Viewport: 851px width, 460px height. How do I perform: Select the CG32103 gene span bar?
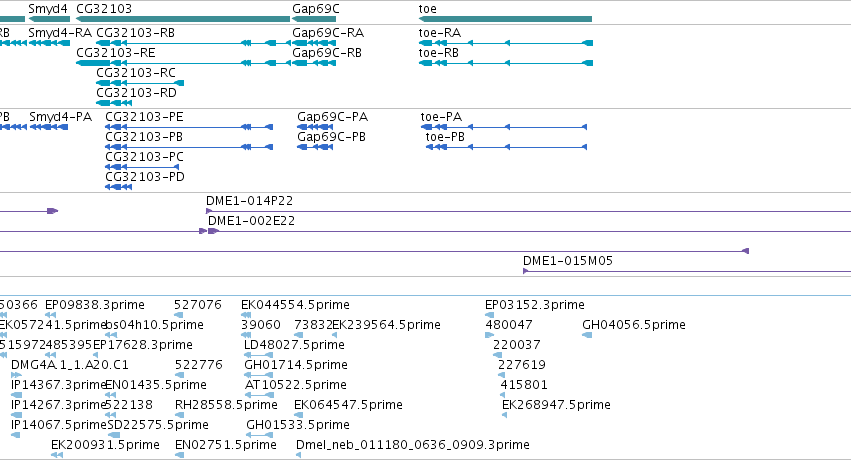point(183,19)
